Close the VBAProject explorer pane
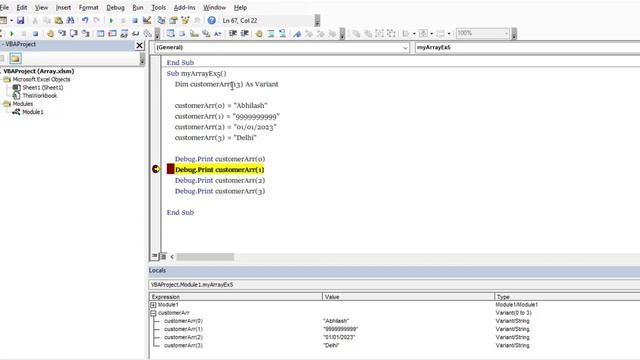Viewport: 640px width, 360px height. (139, 45)
